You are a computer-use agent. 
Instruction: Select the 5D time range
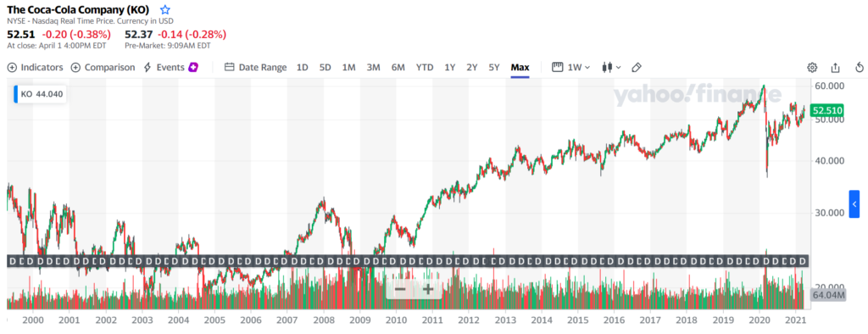click(325, 67)
